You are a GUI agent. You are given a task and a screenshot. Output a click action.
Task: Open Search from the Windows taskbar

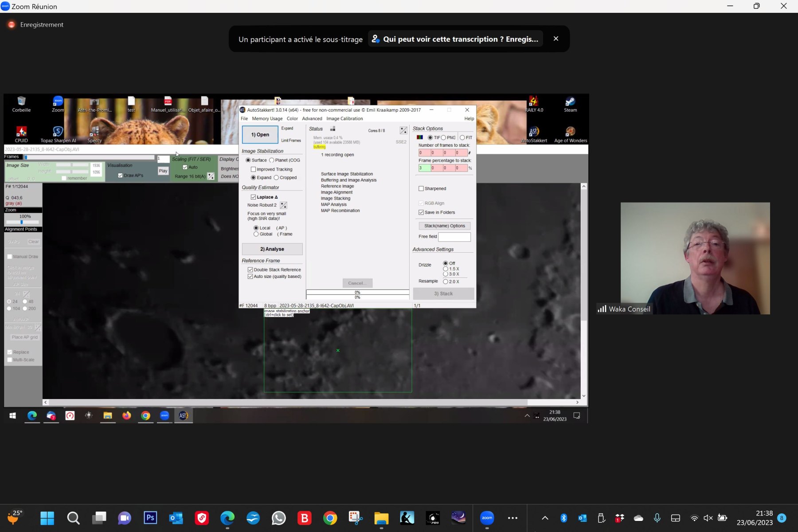(x=73, y=517)
